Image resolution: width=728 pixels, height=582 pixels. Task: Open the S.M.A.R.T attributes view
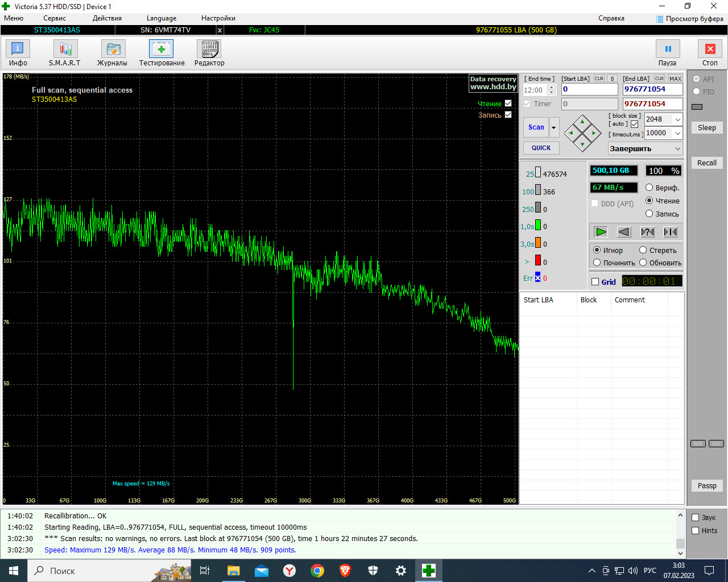point(65,53)
